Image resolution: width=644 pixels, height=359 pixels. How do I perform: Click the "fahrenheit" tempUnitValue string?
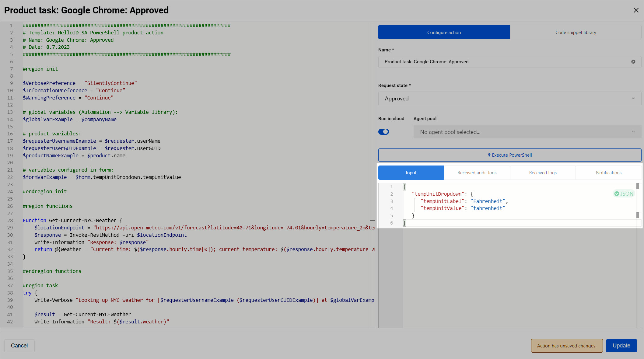click(x=488, y=208)
